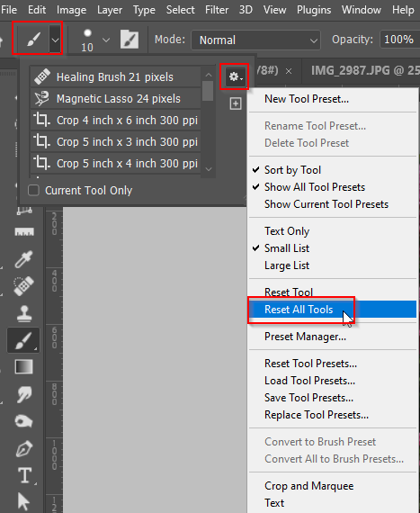Enable the Current Tool Only checkbox
This screenshot has height=513, width=420.
(33, 190)
